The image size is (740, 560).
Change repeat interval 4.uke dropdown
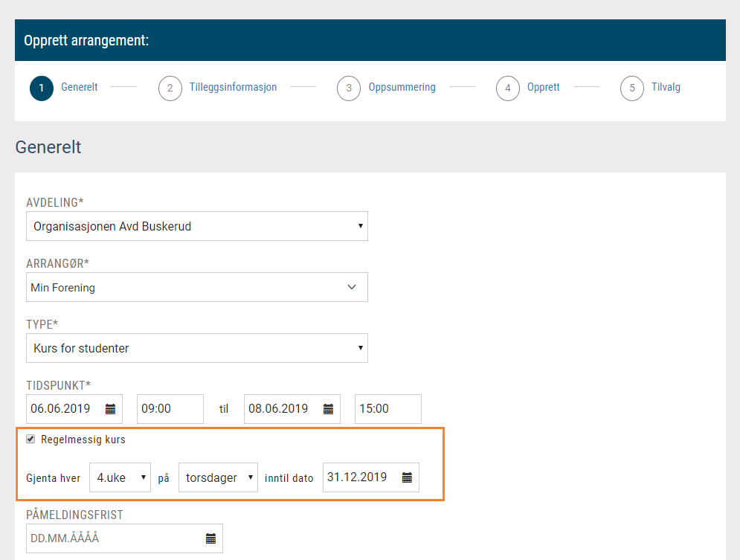(120, 477)
